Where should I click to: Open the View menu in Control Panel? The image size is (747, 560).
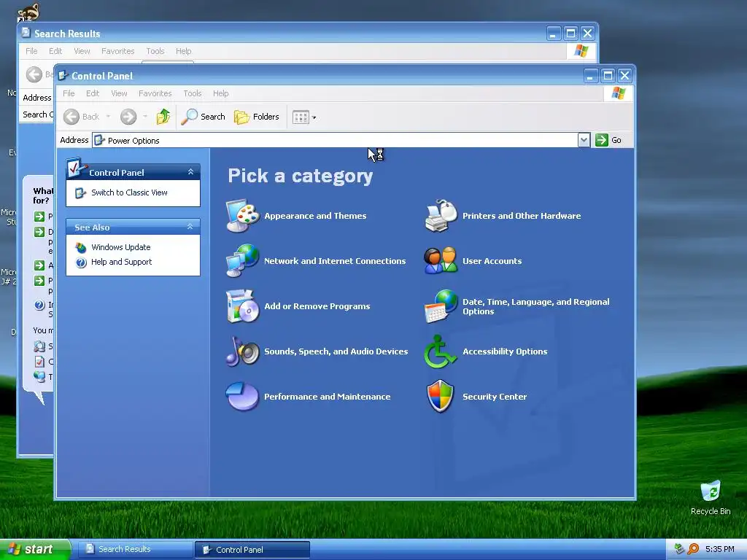(119, 93)
